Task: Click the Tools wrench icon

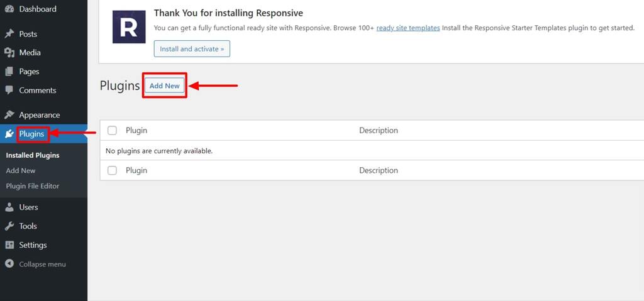Action: [9, 226]
